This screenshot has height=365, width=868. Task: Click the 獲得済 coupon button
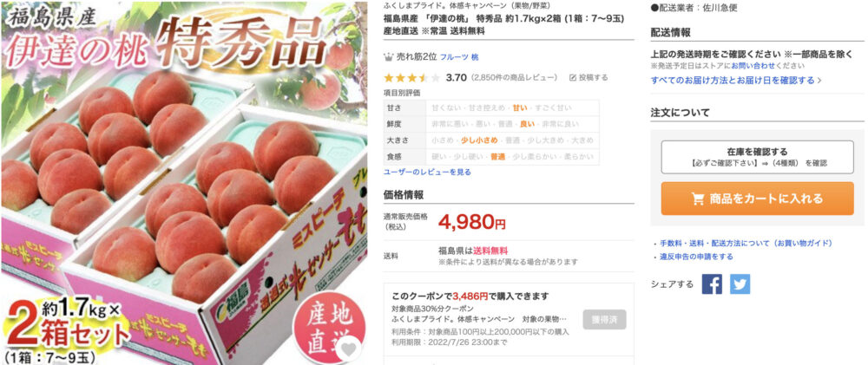(604, 319)
